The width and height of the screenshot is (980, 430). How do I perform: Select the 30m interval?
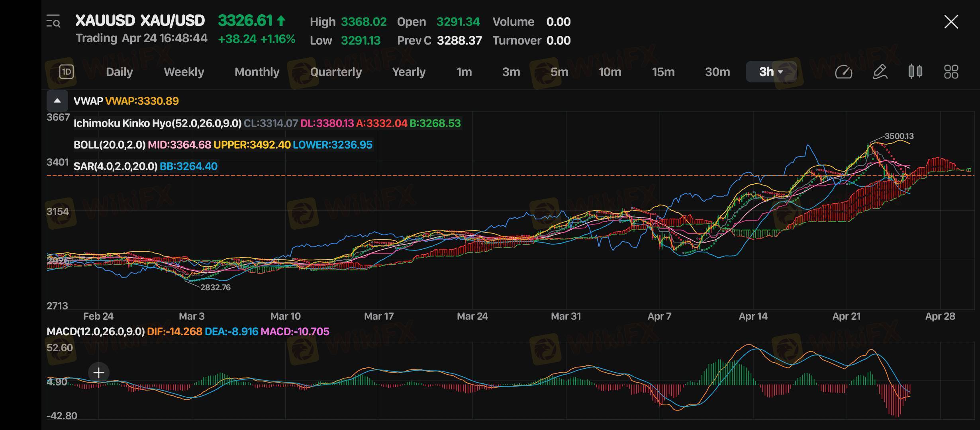pos(717,72)
